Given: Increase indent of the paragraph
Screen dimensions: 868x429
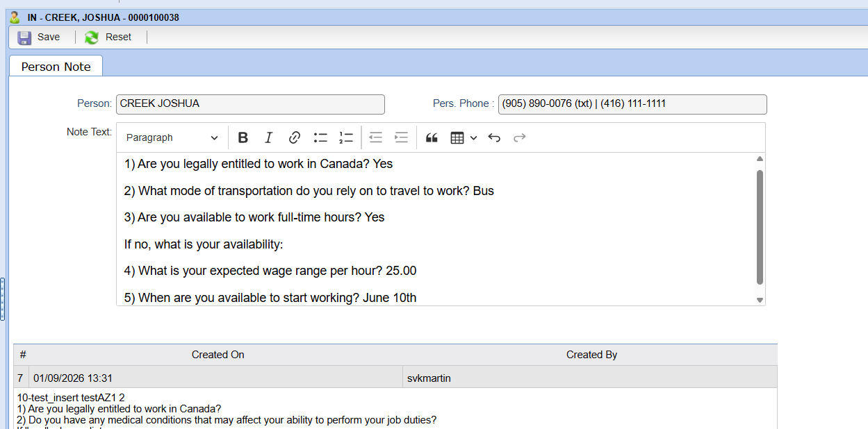Looking at the screenshot, I should pos(401,137).
